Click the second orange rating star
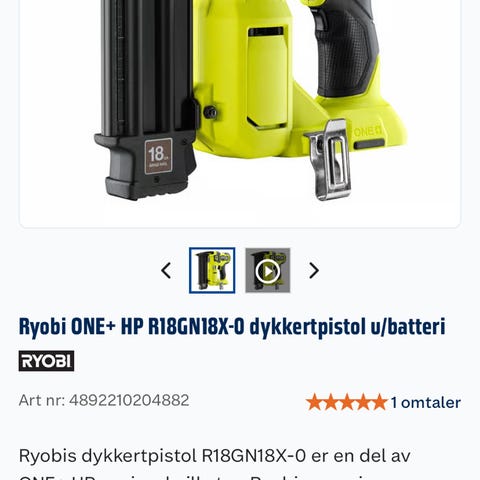Screen dimensions: 480x480 point(330,402)
